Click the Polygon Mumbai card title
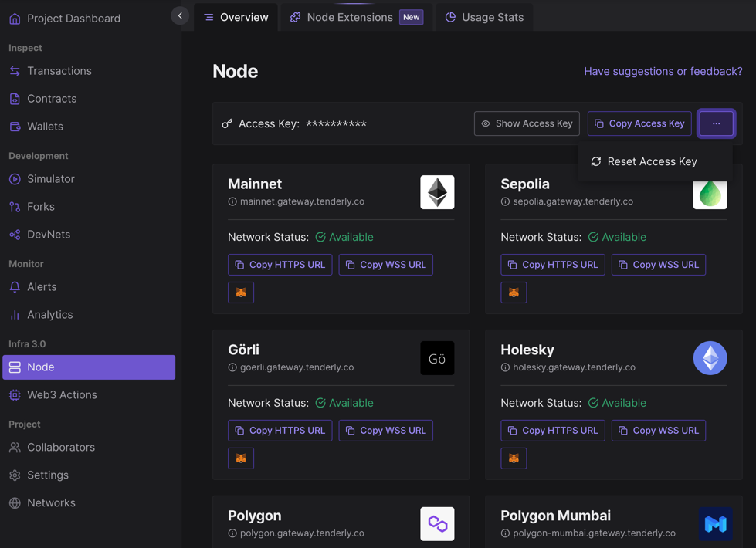 tap(555, 516)
